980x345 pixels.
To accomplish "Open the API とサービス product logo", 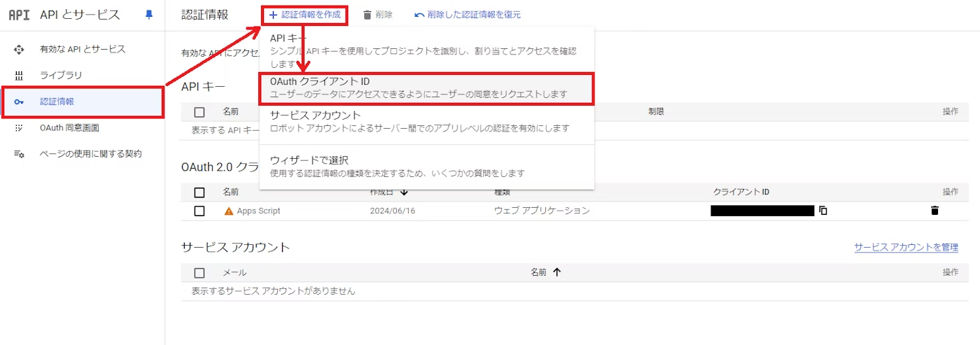I will (19, 15).
